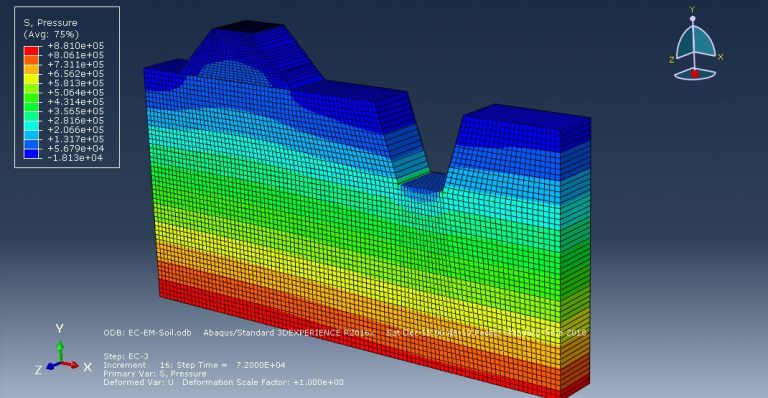The width and height of the screenshot is (768, 398).
Task: Select legend value +7.311e+05
Action: 75,64
